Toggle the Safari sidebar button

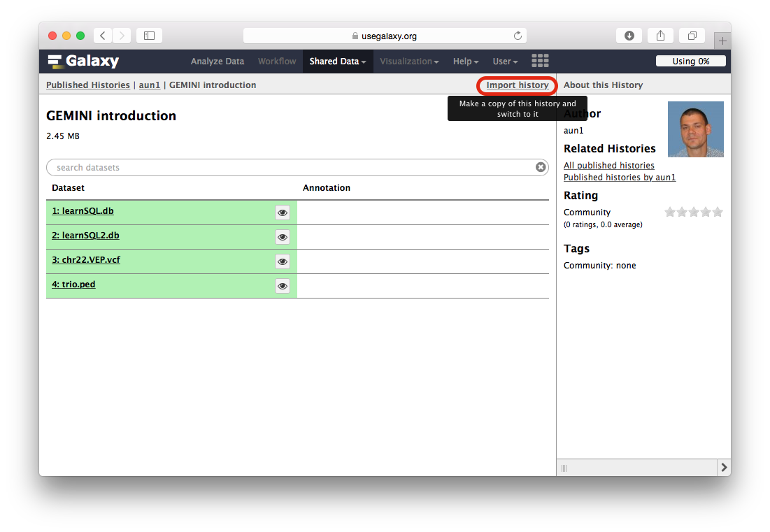pyautogui.click(x=149, y=36)
